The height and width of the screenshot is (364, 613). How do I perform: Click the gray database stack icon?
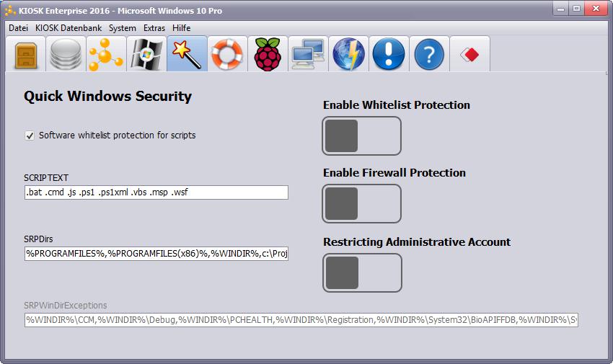(66, 54)
